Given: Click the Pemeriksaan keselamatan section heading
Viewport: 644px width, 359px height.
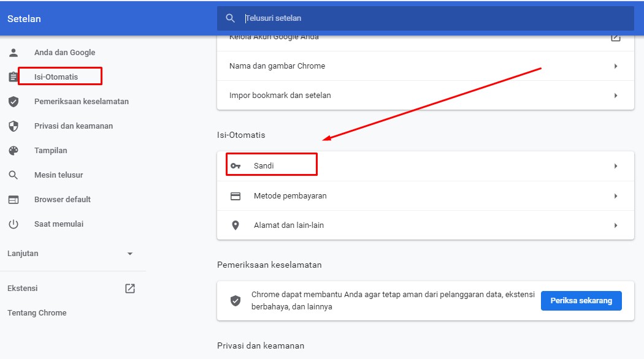Looking at the screenshot, I should 269,265.
